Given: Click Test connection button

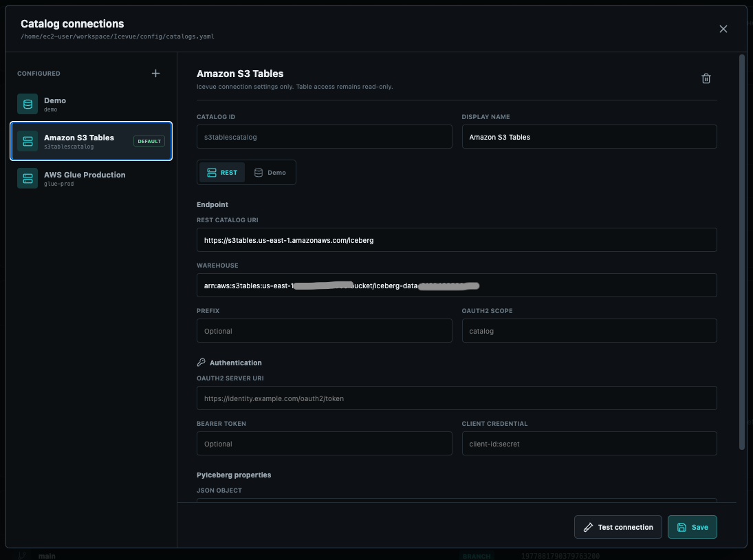Looking at the screenshot, I should tap(618, 527).
